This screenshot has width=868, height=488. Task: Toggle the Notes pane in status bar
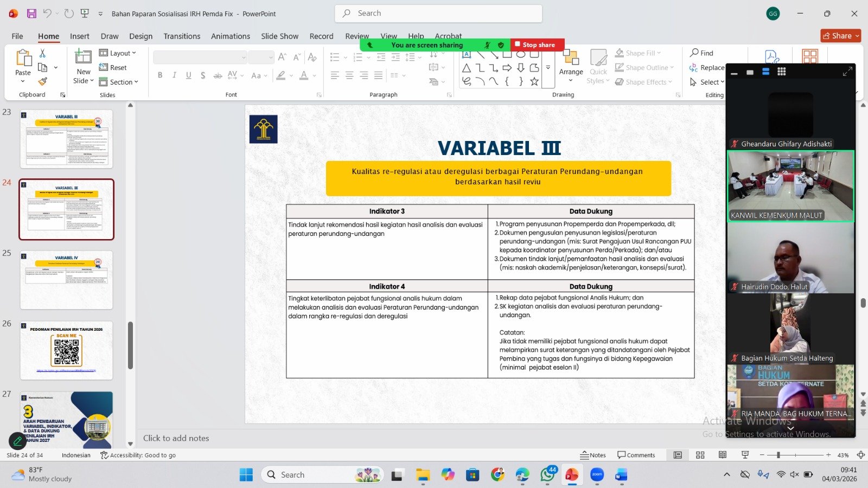pyautogui.click(x=593, y=455)
